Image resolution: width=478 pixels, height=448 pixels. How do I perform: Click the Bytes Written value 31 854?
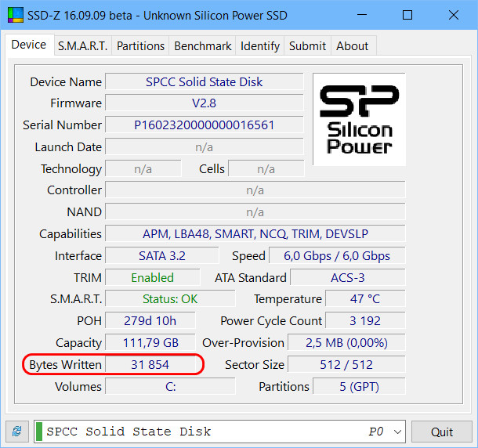[152, 365]
